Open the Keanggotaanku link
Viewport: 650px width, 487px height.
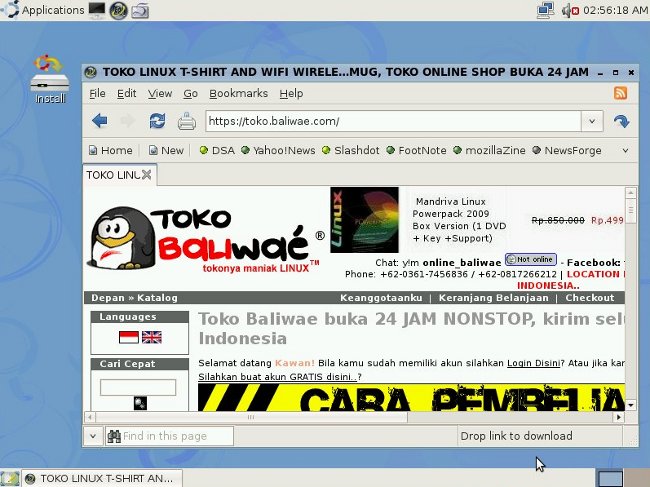tap(381, 298)
